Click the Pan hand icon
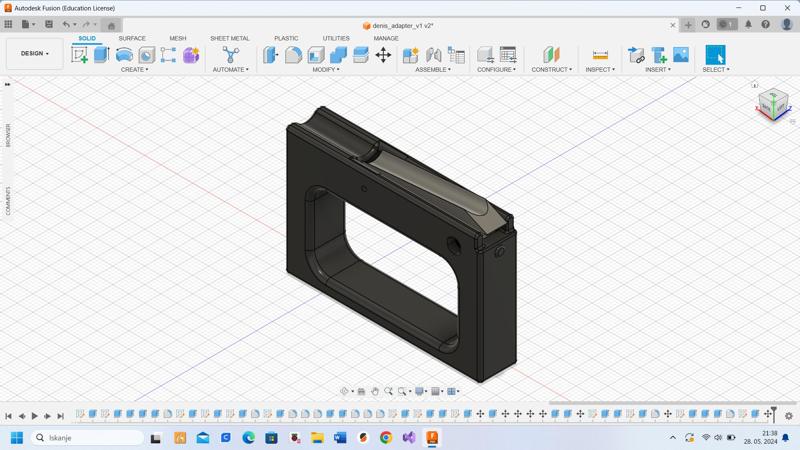Viewport: 800px width, 450px height. (x=375, y=392)
